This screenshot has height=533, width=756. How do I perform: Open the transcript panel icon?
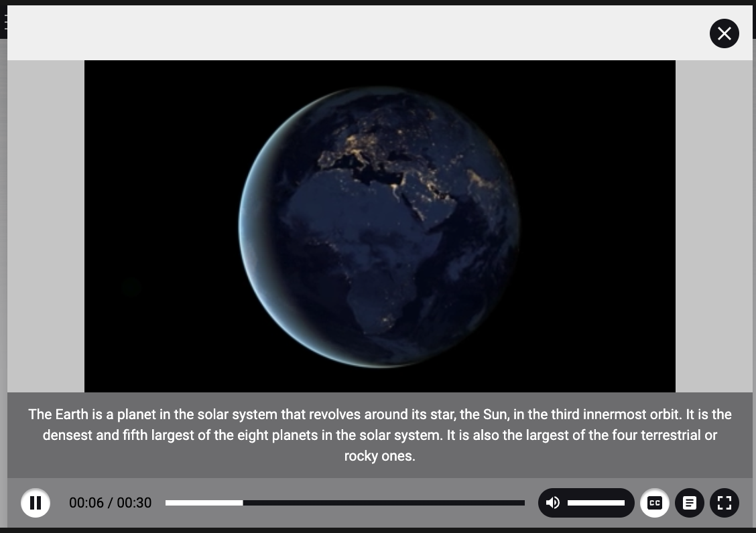690,503
